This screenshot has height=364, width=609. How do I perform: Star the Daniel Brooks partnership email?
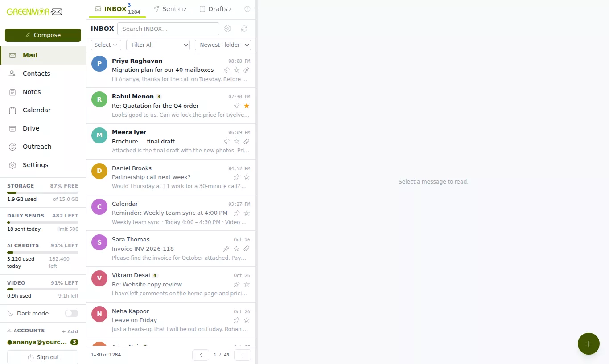(x=247, y=177)
